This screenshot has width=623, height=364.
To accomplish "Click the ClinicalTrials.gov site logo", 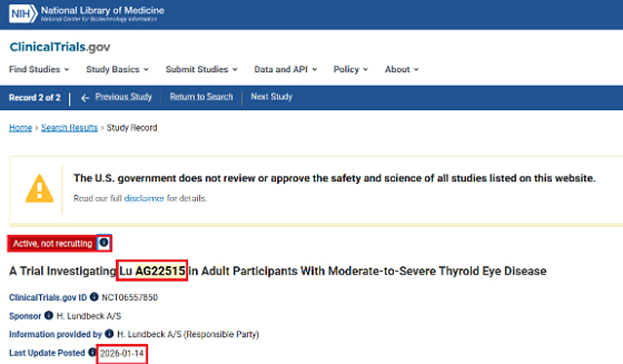I will click(x=60, y=47).
